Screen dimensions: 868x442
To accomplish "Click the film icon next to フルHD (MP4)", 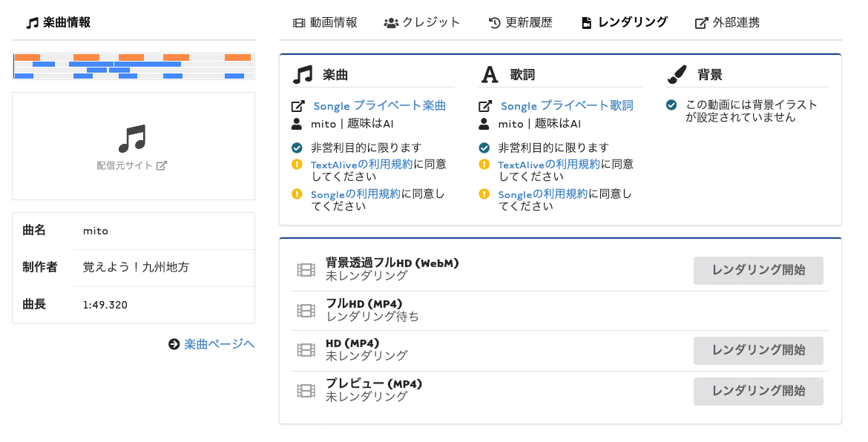I will coord(306,310).
